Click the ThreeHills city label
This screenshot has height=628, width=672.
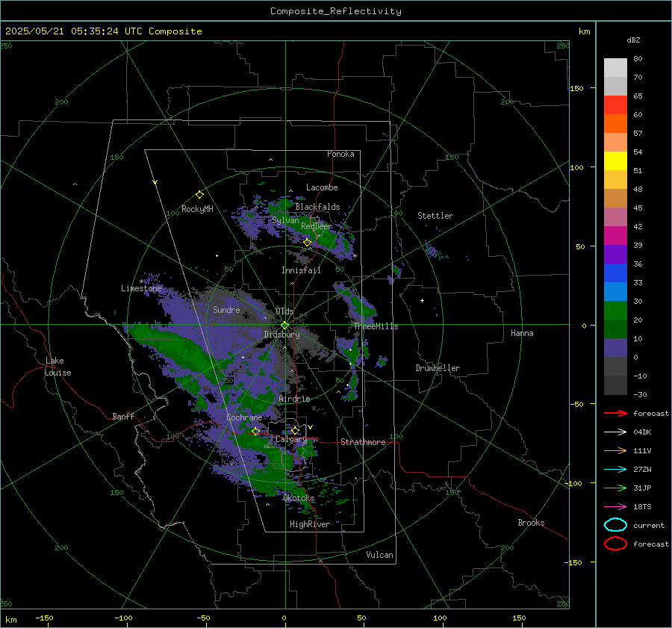click(x=376, y=326)
